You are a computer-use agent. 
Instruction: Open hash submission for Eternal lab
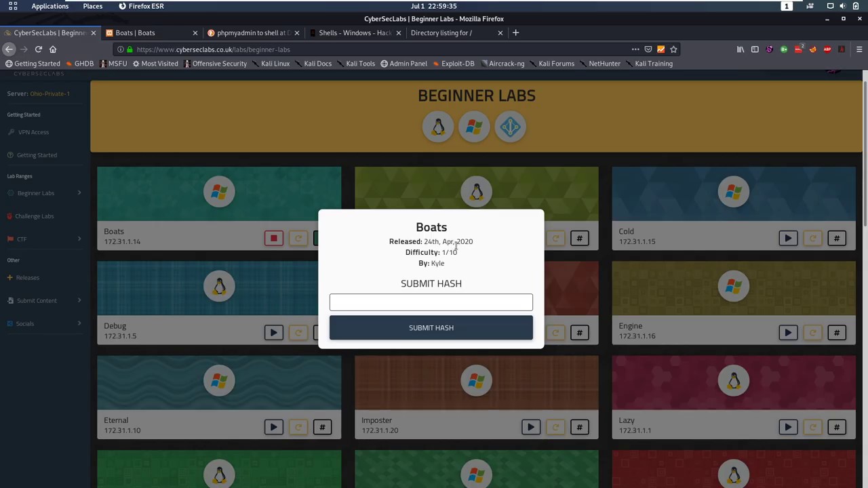click(323, 427)
